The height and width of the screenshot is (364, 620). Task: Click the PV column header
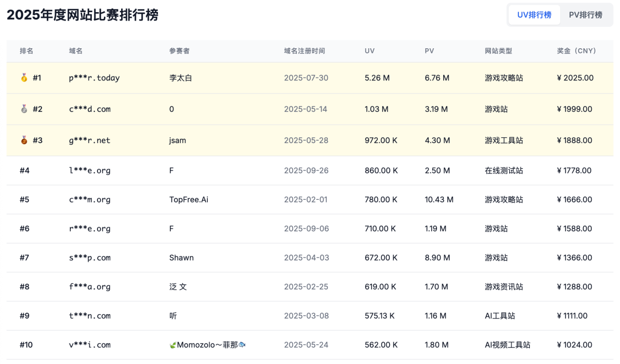(429, 51)
